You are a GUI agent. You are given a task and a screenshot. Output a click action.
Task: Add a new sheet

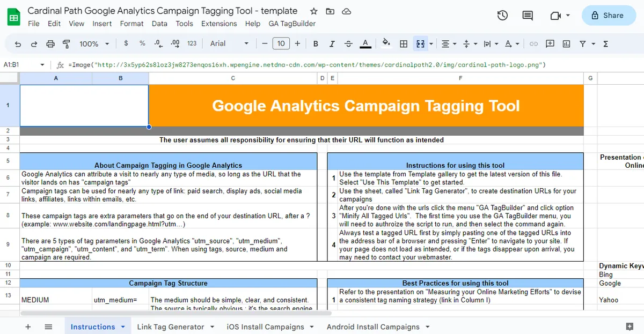28,326
